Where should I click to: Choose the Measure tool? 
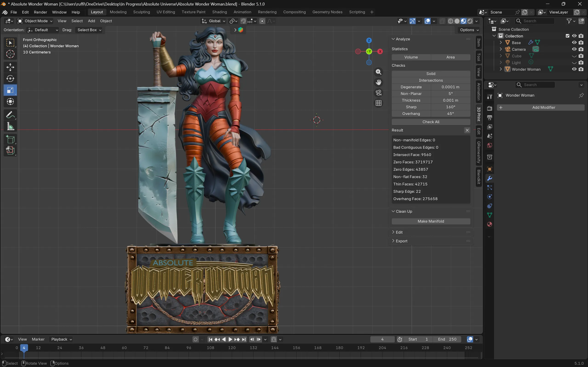(10, 126)
